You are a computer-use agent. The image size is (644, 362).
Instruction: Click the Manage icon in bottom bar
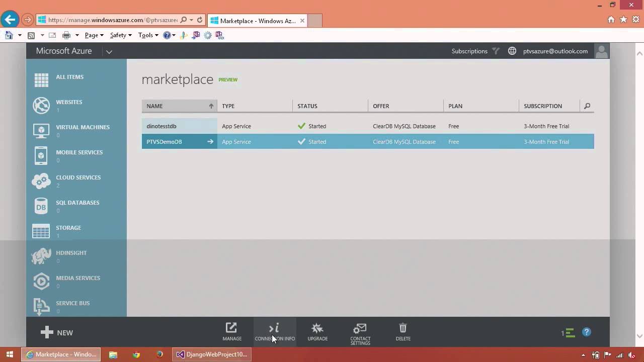click(x=231, y=332)
